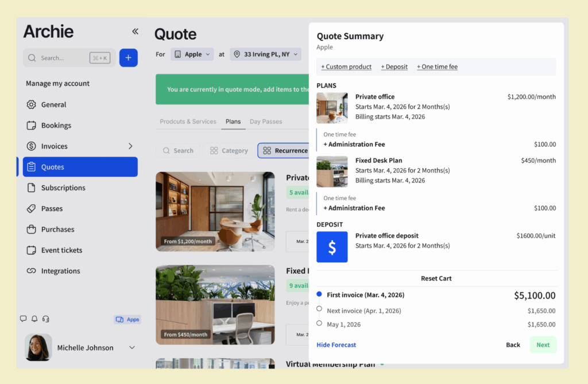Select the First invoice (Mar. 4, 2026) radio

point(319,294)
